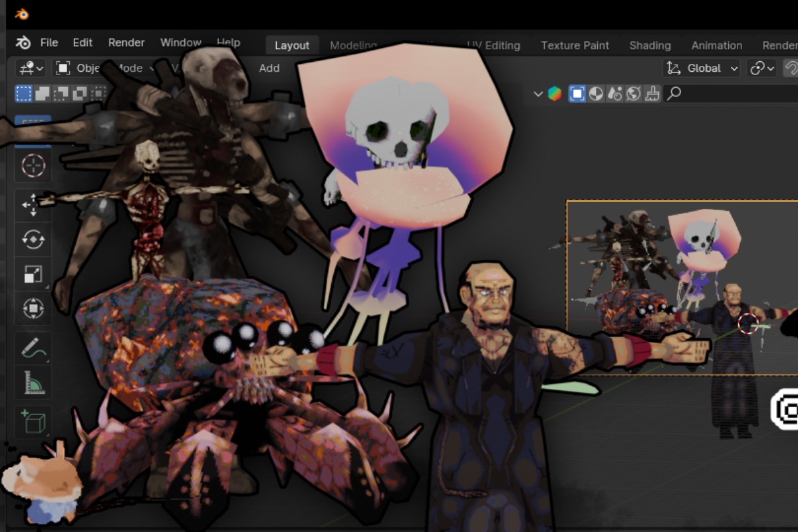
Task: Switch to the Layout workspace tab
Action: pyautogui.click(x=292, y=45)
